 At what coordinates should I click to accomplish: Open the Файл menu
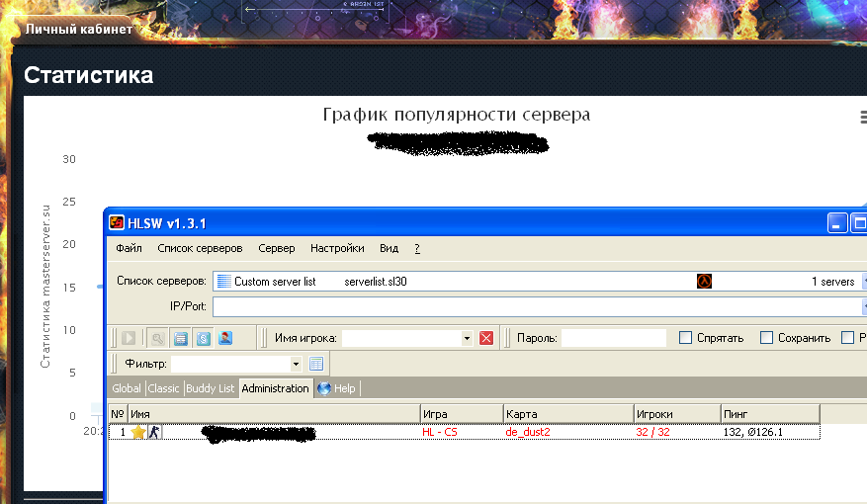pyautogui.click(x=129, y=248)
